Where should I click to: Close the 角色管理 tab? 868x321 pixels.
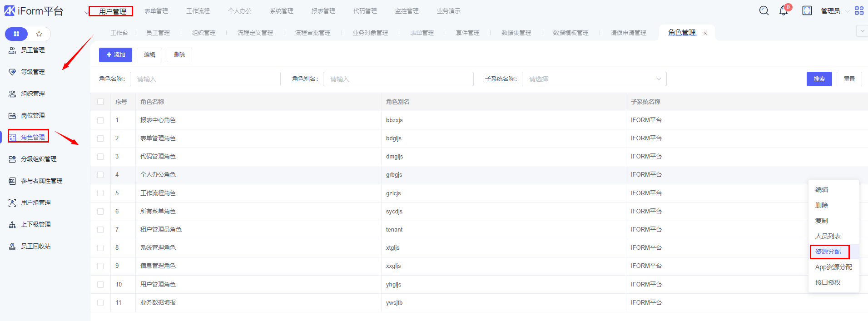pyautogui.click(x=705, y=33)
